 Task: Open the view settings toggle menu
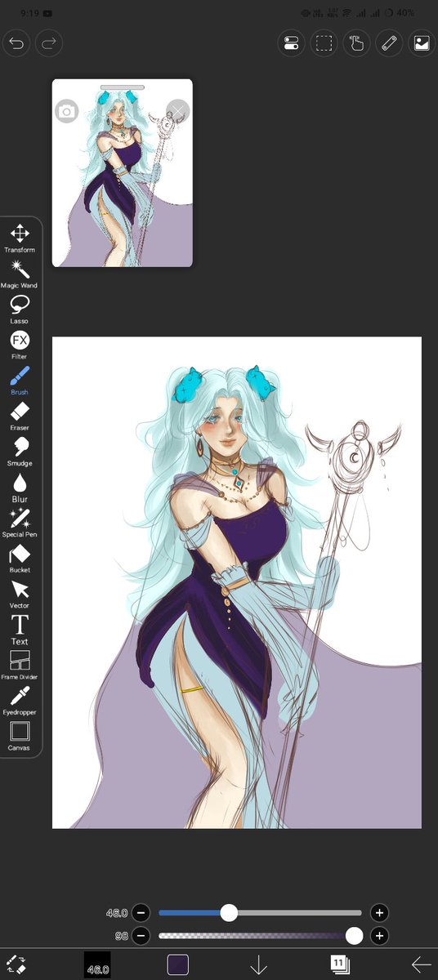(x=292, y=43)
